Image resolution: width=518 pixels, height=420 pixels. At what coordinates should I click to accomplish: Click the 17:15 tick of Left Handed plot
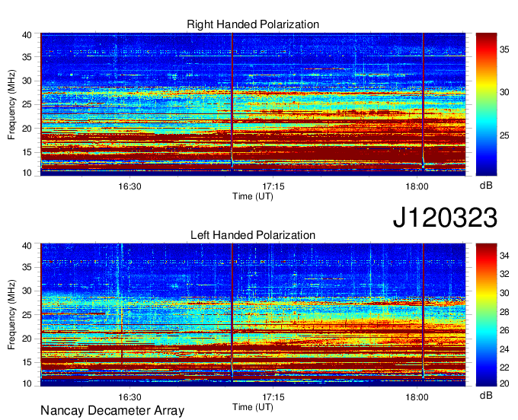click(273, 396)
